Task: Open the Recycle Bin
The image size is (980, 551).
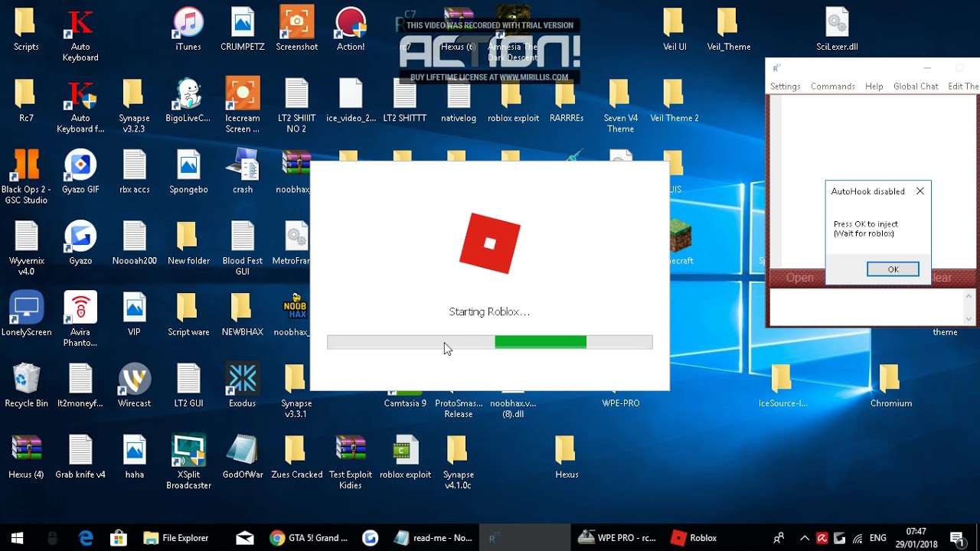Action: tap(26, 385)
